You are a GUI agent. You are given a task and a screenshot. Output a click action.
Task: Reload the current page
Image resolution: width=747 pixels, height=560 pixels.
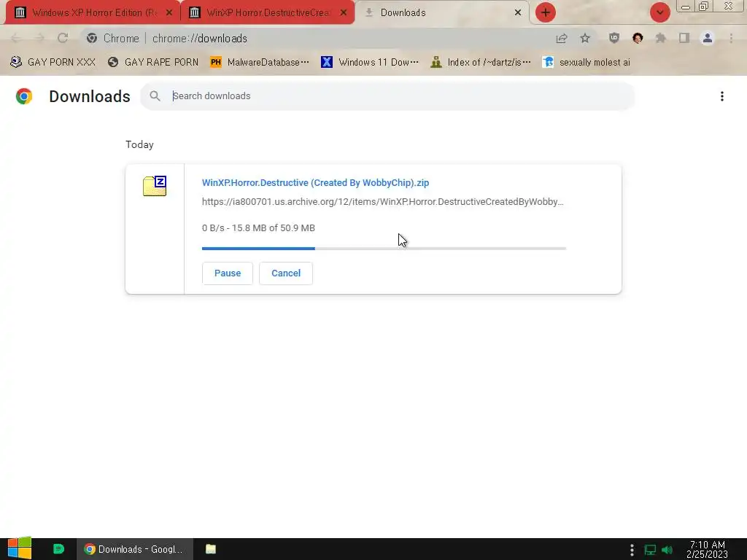pos(63,38)
